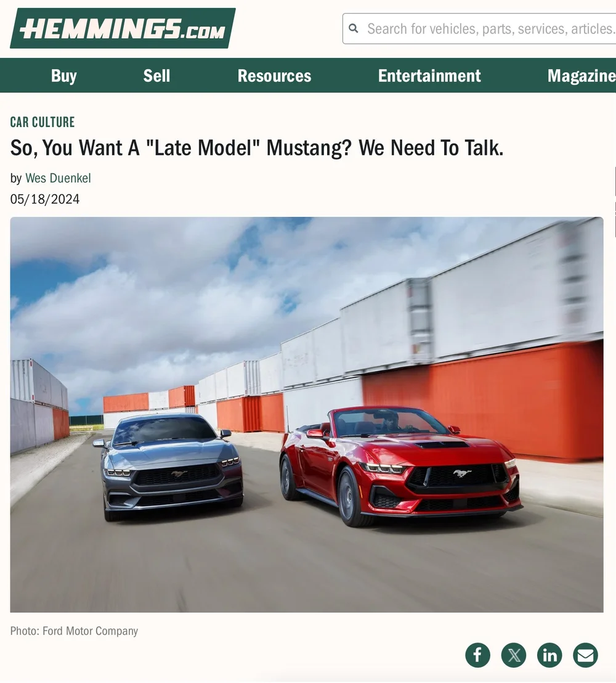The height and width of the screenshot is (683, 616).
Task: Click the gray Mustang coupe in photo
Action: click(168, 467)
